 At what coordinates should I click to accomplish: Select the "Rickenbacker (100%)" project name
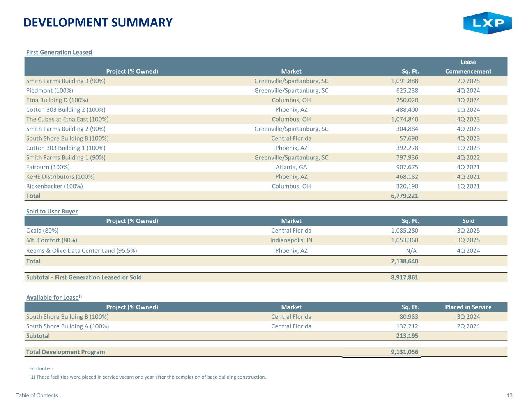(55, 186)
